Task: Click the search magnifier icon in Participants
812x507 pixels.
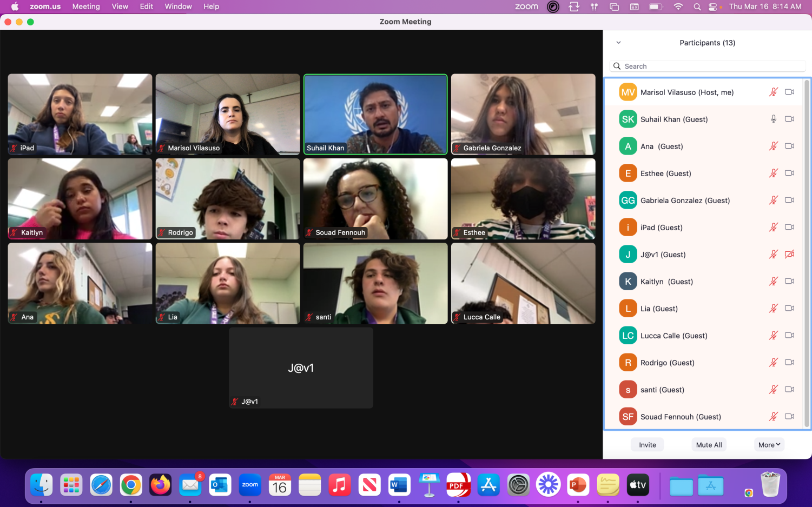Action: [x=617, y=66]
